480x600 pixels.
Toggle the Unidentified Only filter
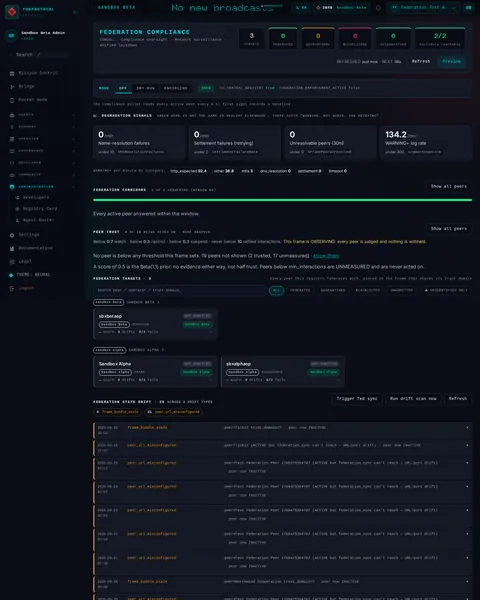click(x=446, y=290)
